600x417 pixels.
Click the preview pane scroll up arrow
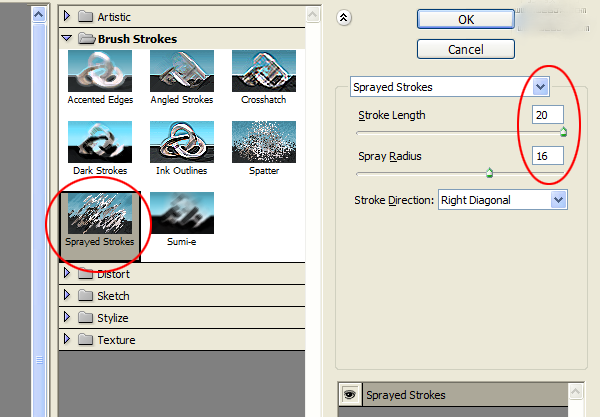[39, 15]
